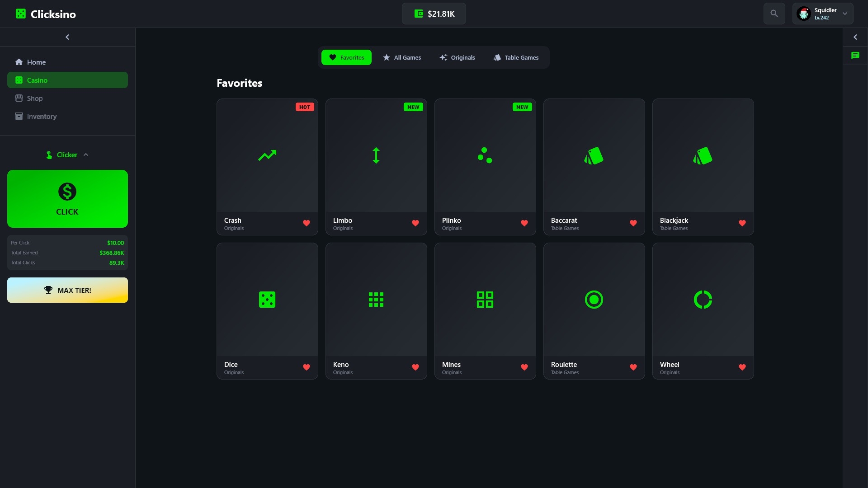Click the wallet balance $21.81K
This screenshot has width=868, height=488.
434,14
